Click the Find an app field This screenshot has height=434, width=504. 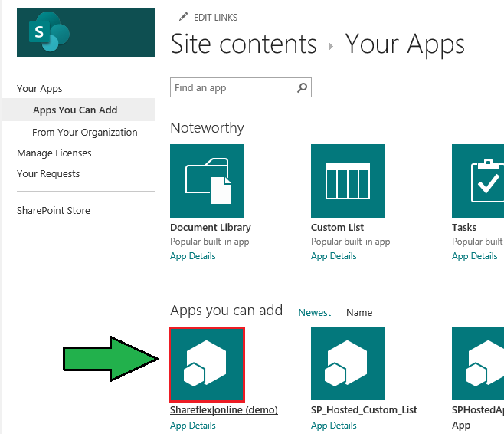(x=231, y=88)
